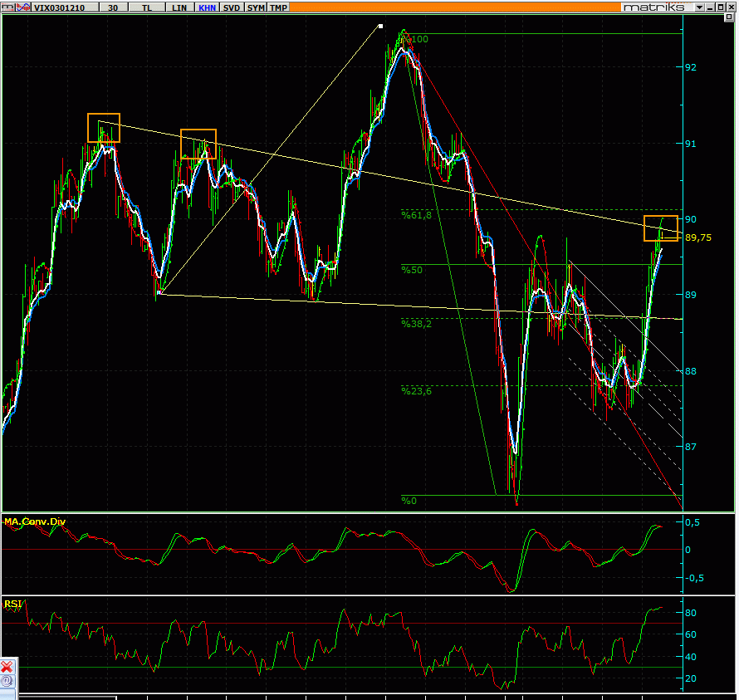Click the @ email icon at bottom left

pos(7,681)
